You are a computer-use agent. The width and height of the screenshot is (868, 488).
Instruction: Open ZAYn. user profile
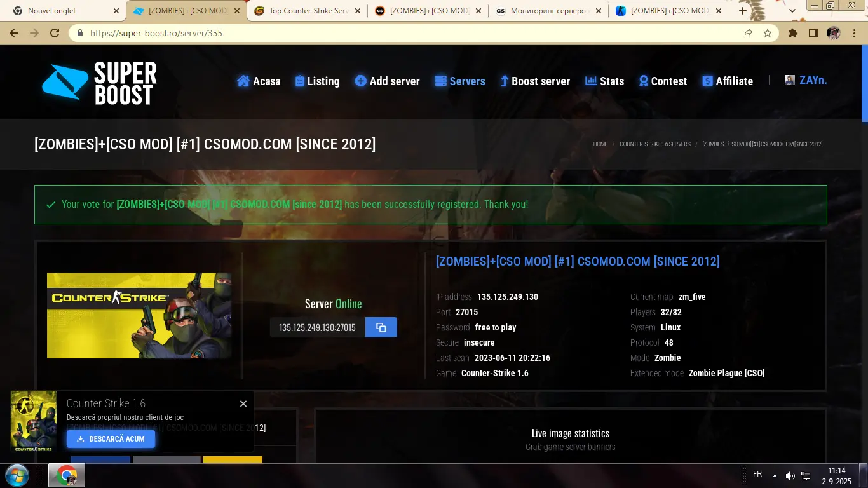(x=806, y=80)
